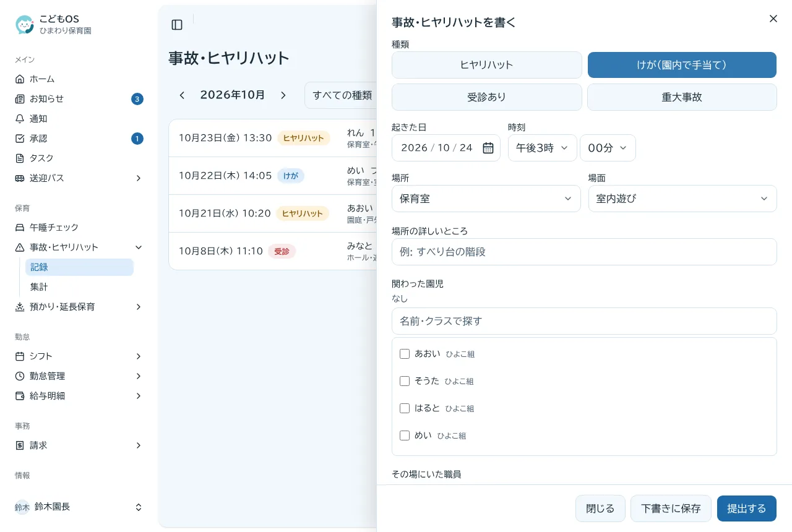Select the 記録 sidebar item
Image resolution: width=792 pixels, height=532 pixels.
tap(79, 267)
